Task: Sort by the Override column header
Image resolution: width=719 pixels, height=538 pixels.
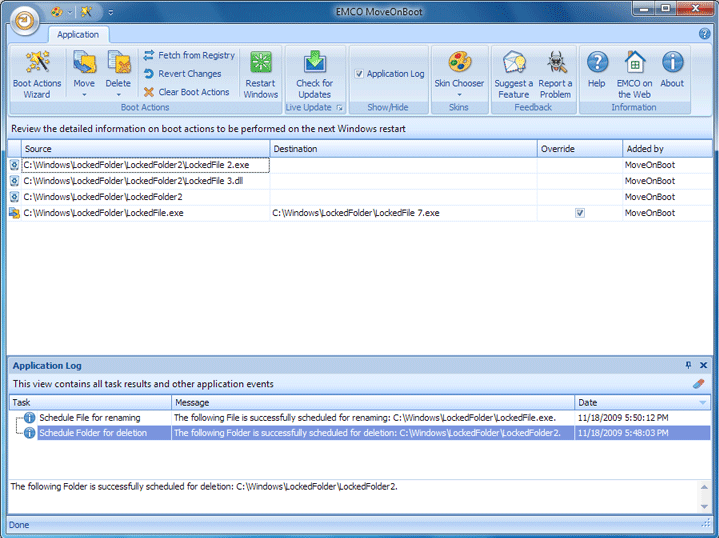Action: pyautogui.click(x=580, y=149)
